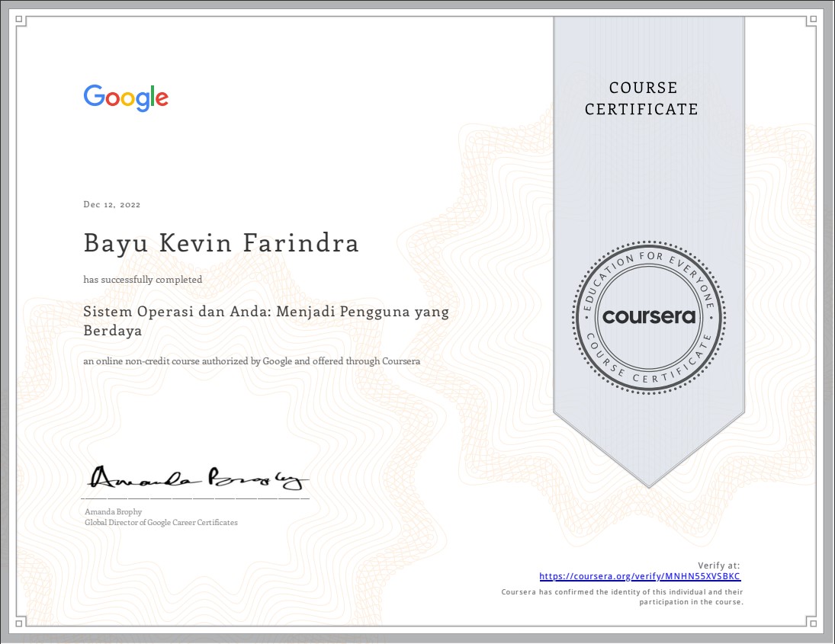Click the date Dec 12, 2022

point(111,204)
